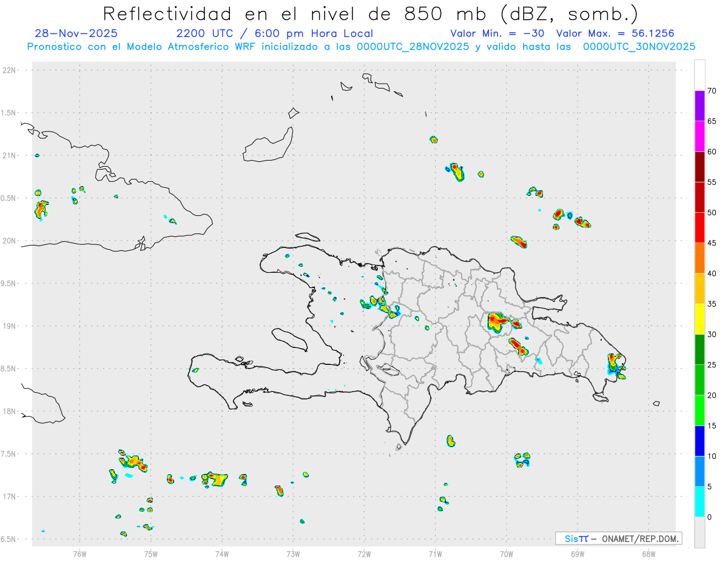Click the '72W' longitude axis label
This screenshot has height=562, width=728.
[x=364, y=554]
